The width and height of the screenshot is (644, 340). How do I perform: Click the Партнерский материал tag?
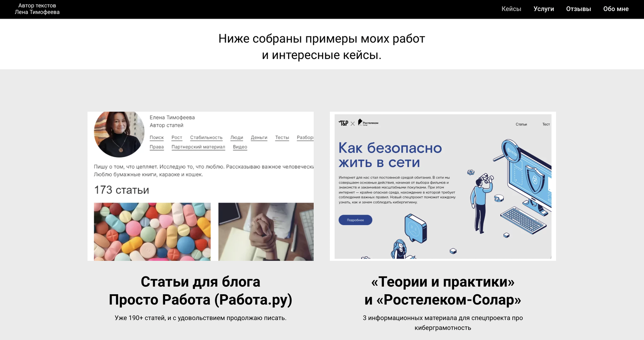pos(198,147)
